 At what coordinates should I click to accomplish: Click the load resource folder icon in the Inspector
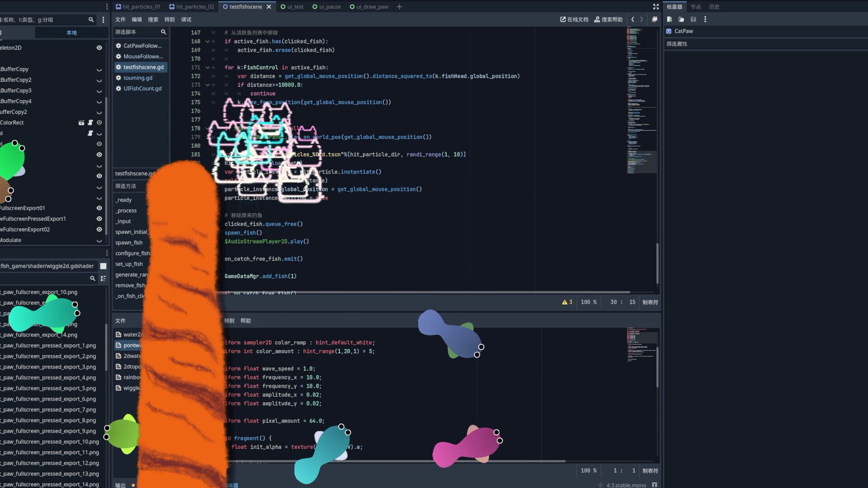coord(681,19)
